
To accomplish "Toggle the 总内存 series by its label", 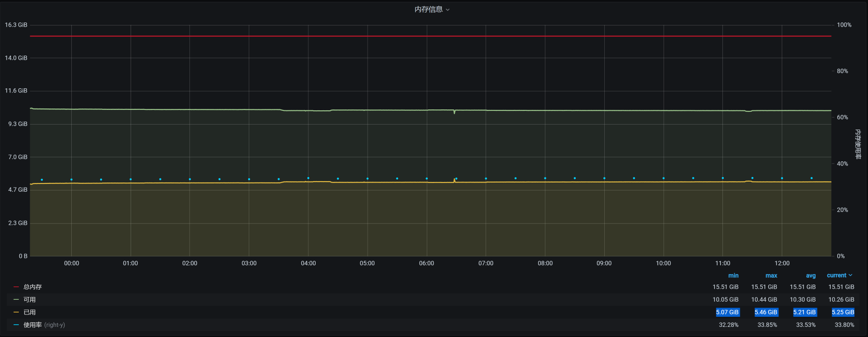I will point(33,287).
